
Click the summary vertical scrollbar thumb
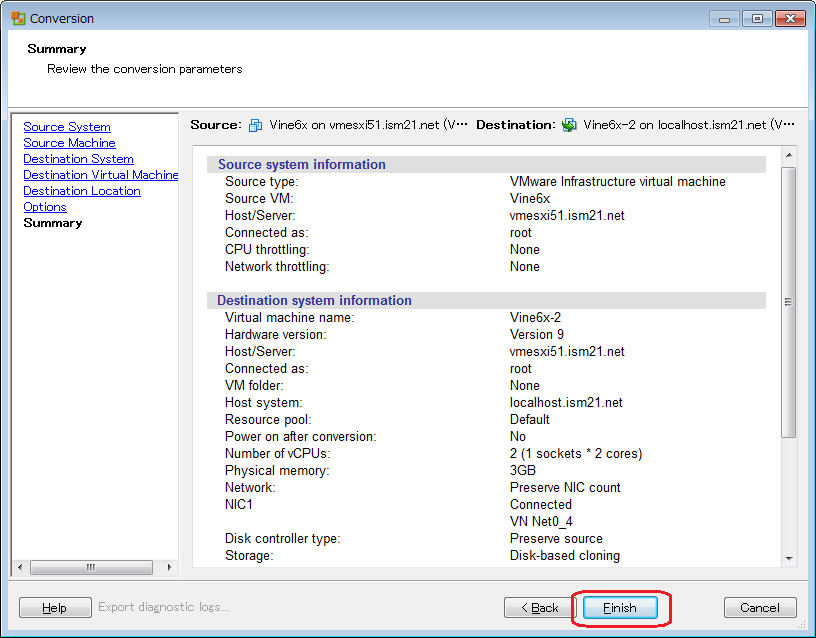[x=788, y=300]
